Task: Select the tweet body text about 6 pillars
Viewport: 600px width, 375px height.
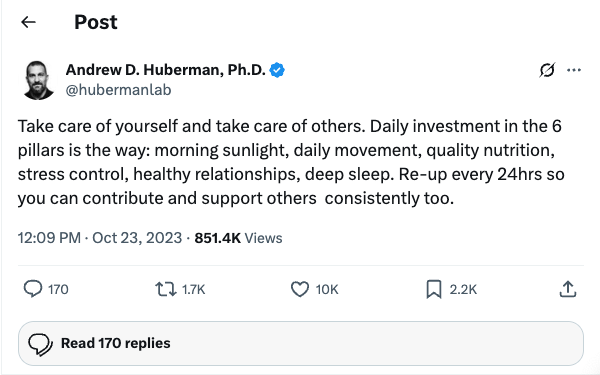Action: tap(291, 162)
